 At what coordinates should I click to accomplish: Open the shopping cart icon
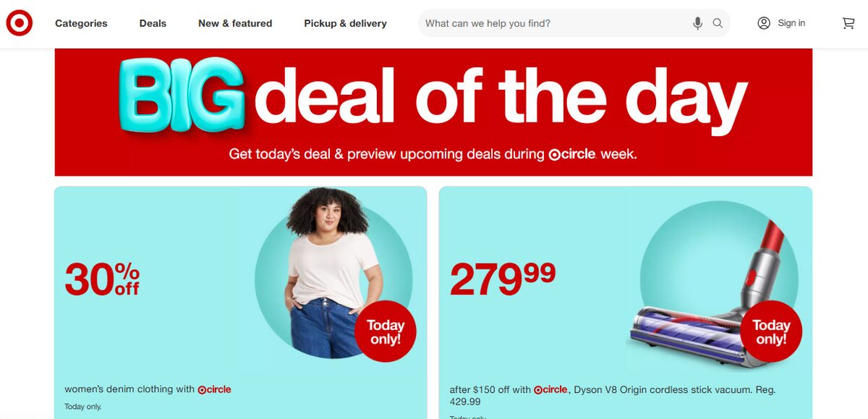tap(848, 23)
